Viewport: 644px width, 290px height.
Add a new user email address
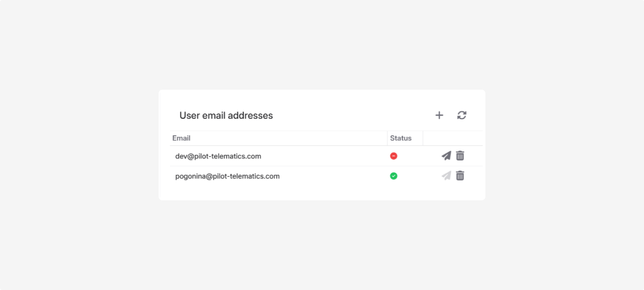(x=439, y=115)
